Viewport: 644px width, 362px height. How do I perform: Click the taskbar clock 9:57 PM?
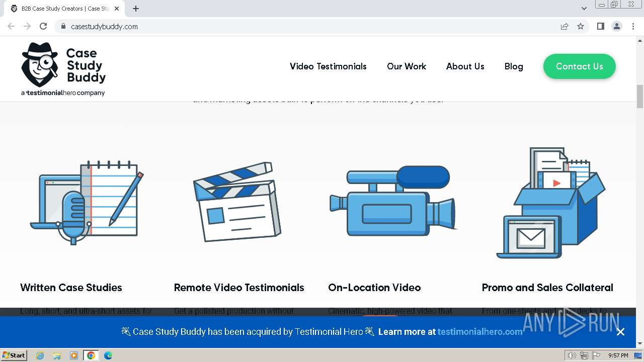pos(618,355)
